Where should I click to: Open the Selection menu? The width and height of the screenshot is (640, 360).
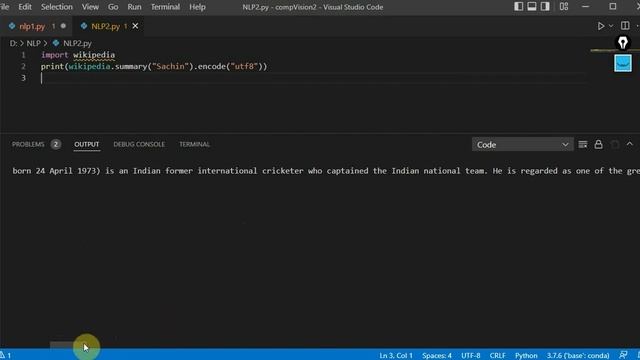57,7
